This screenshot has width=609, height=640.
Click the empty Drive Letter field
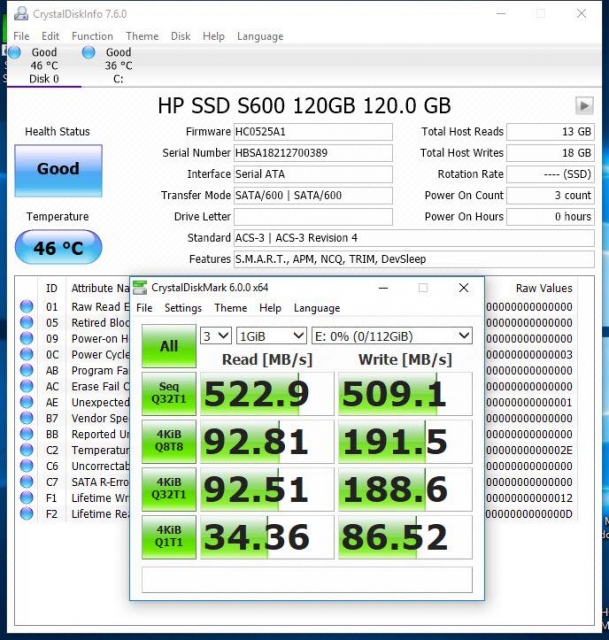313,217
